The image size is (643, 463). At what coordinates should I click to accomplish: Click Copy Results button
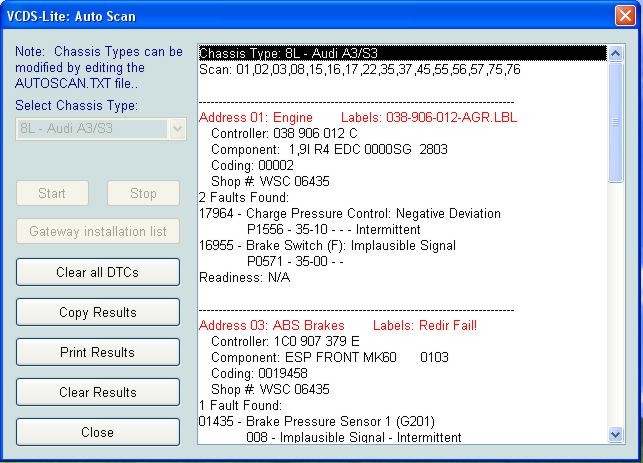(98, 312)
